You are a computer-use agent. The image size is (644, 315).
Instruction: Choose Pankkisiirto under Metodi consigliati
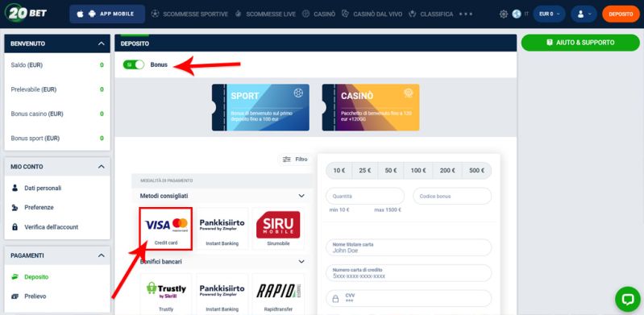pos(222,228)
